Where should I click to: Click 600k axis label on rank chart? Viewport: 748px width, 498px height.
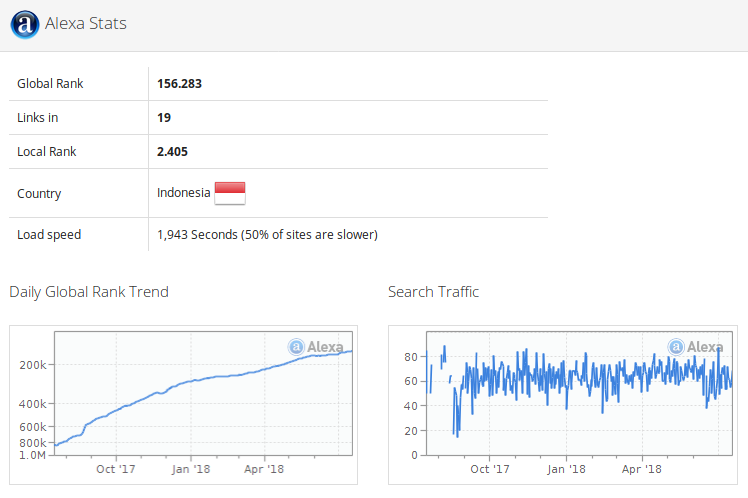[33, 427]
